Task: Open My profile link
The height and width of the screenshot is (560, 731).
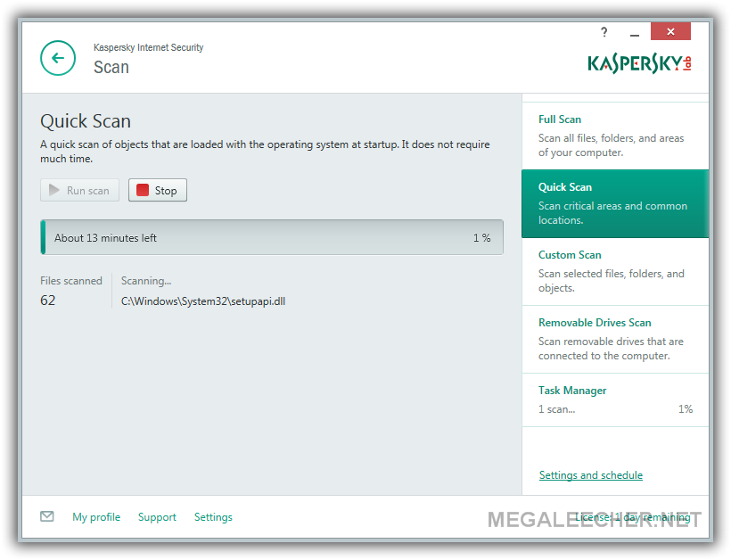Action: point(96,517)
